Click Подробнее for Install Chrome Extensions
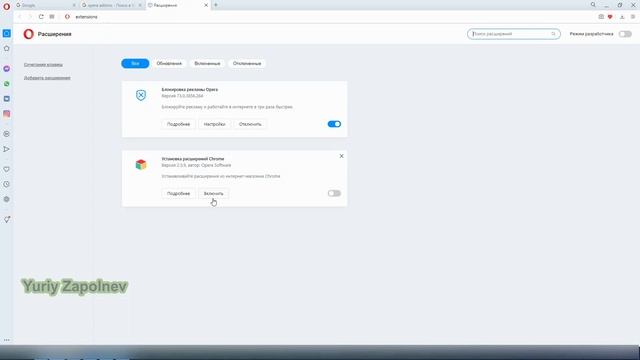The image size is (640, 360). coord(178,193)
